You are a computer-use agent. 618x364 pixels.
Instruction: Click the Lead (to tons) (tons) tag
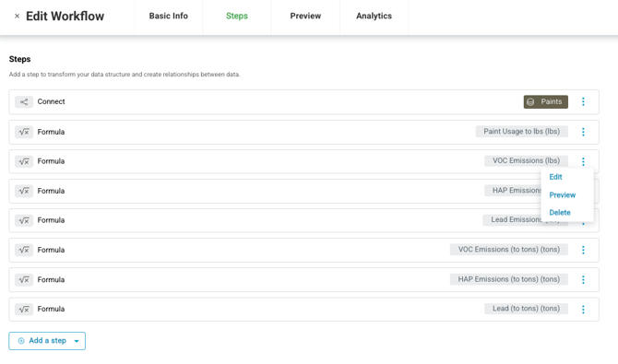point(526,309)
